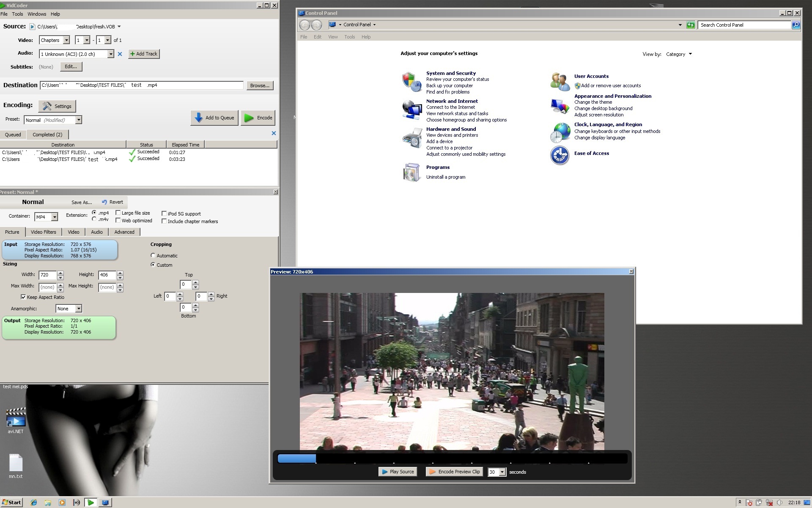Open Windows Media Player from the taskbar
This screenshot has width=812, height=508.
(x=62, y=502)
